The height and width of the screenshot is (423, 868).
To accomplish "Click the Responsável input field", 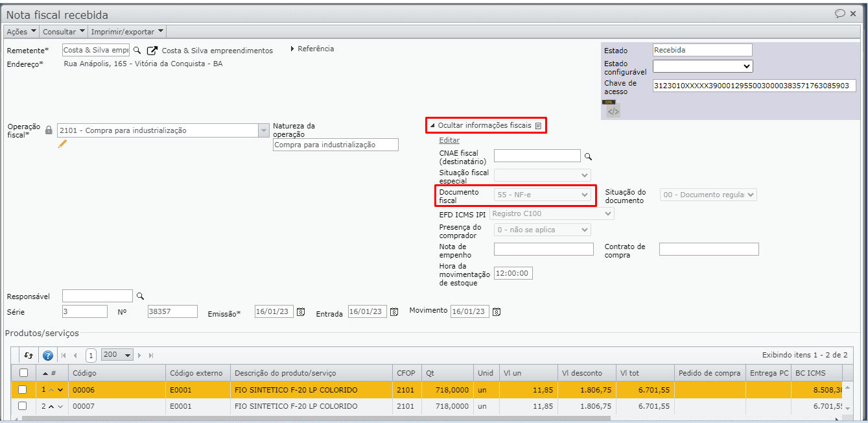I will click(97, 296).
